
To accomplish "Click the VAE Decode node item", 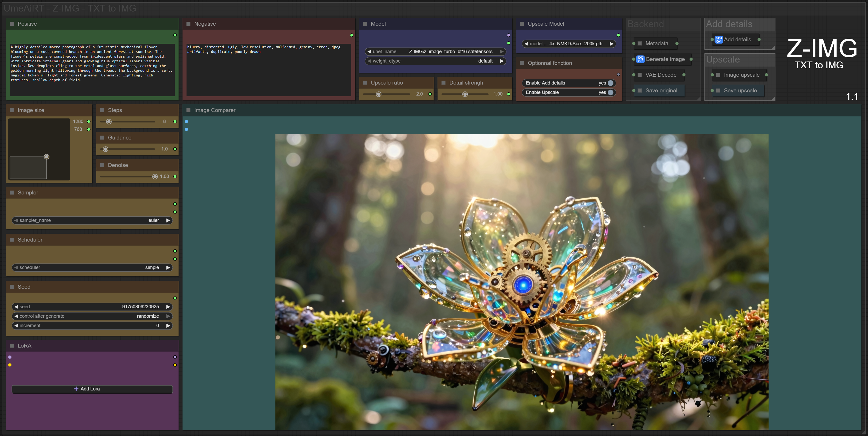I will 661,75.
